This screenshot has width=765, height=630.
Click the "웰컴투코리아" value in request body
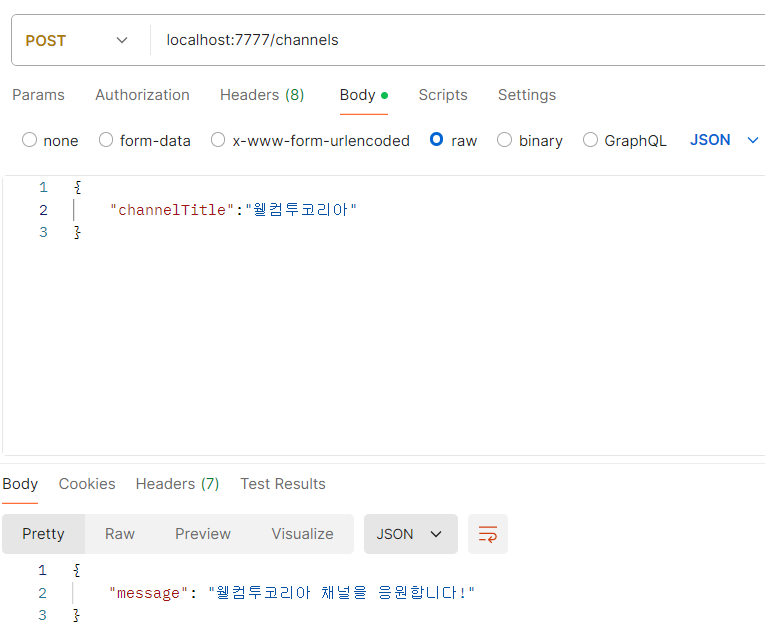[301, 210]
